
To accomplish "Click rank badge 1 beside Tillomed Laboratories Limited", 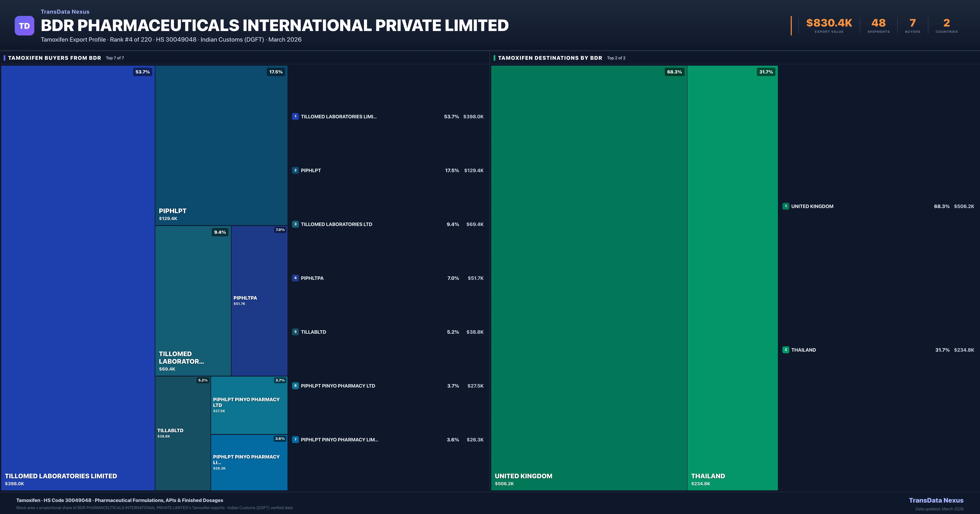I will (295, 117).
